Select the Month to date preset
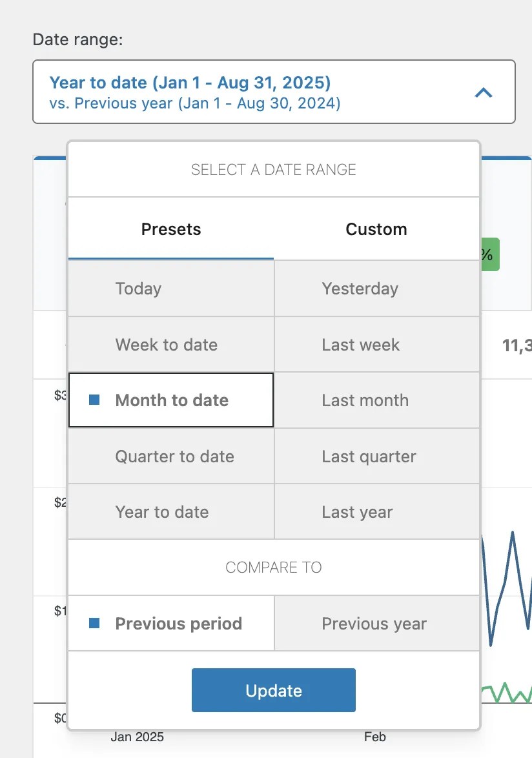The width and height of the screenshot is (532, 758). (x=171, y=400)
